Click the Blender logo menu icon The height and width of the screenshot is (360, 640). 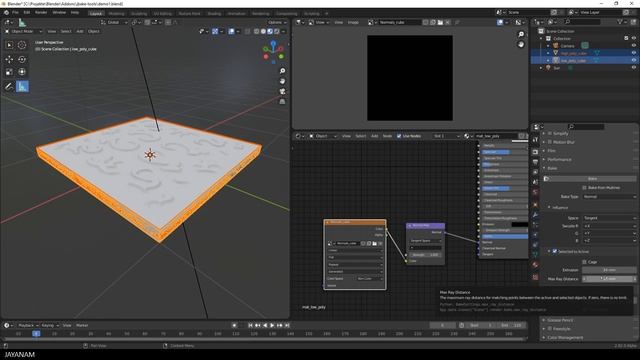(x=6, y=13)
